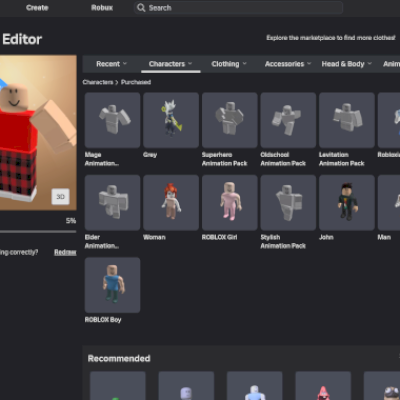Select the John character thumbnail
Screen dimensions: 400x400
pyautogui.click(x=347, y=203)
